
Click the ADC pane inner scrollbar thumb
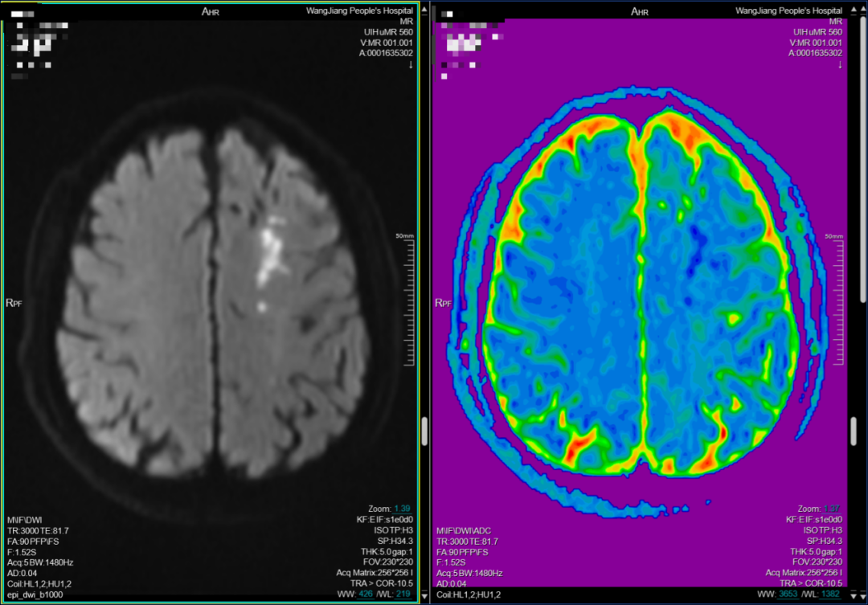(854, 431)
